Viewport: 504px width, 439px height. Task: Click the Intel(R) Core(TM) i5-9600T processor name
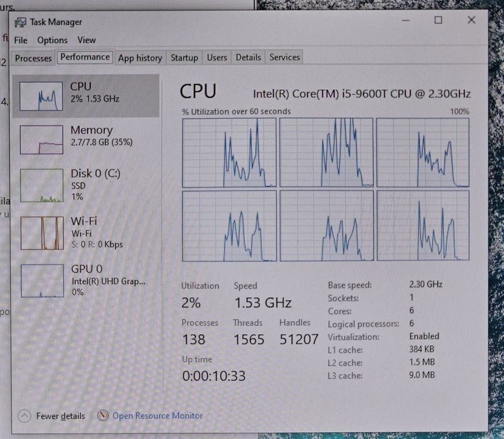[362, 94]
